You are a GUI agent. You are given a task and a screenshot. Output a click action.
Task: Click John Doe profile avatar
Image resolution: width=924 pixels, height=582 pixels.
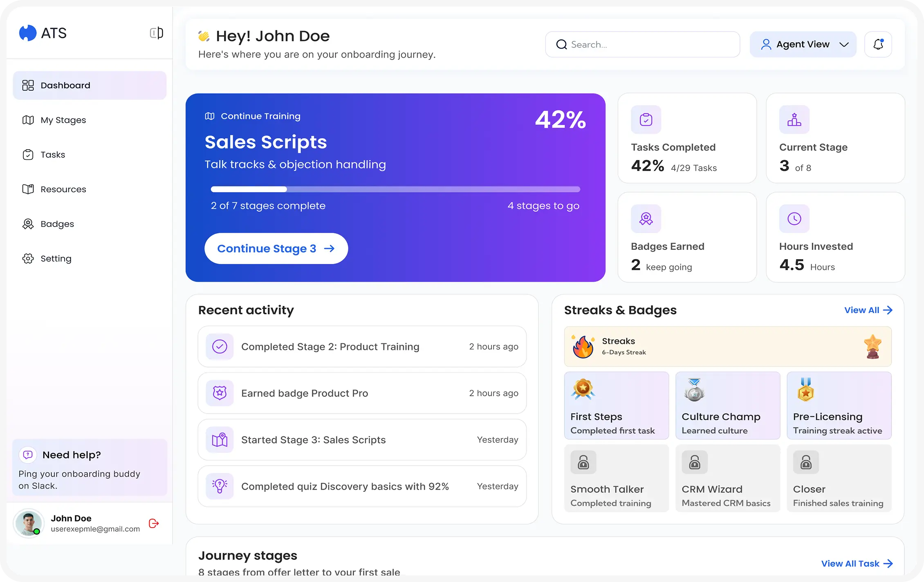[x=29, y=523]
